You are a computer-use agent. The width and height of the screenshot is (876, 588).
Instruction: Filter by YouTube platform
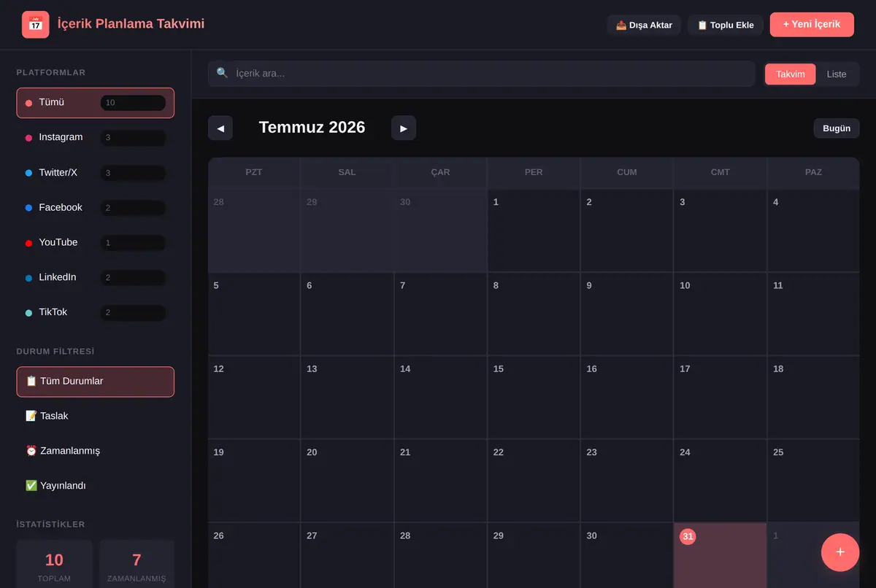coord(96,243)
